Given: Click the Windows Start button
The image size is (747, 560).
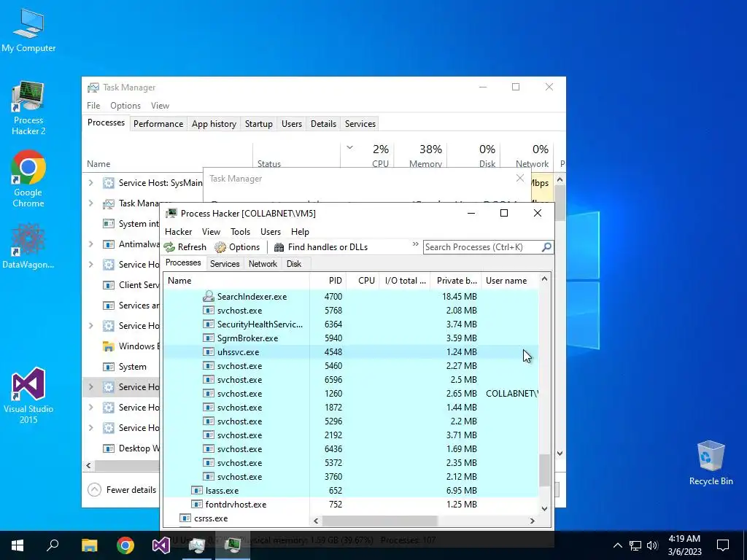Looking at the screenshot, I should (18, 545).
